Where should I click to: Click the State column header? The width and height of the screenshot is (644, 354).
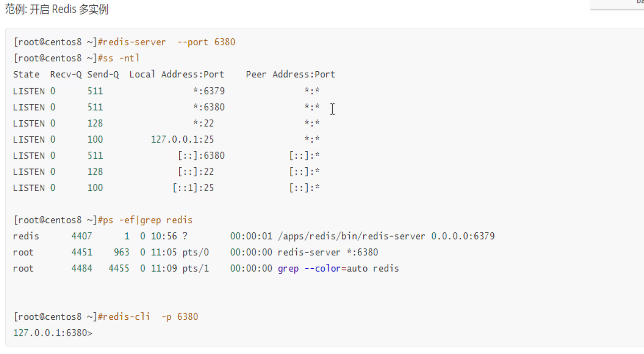(26, 75)
